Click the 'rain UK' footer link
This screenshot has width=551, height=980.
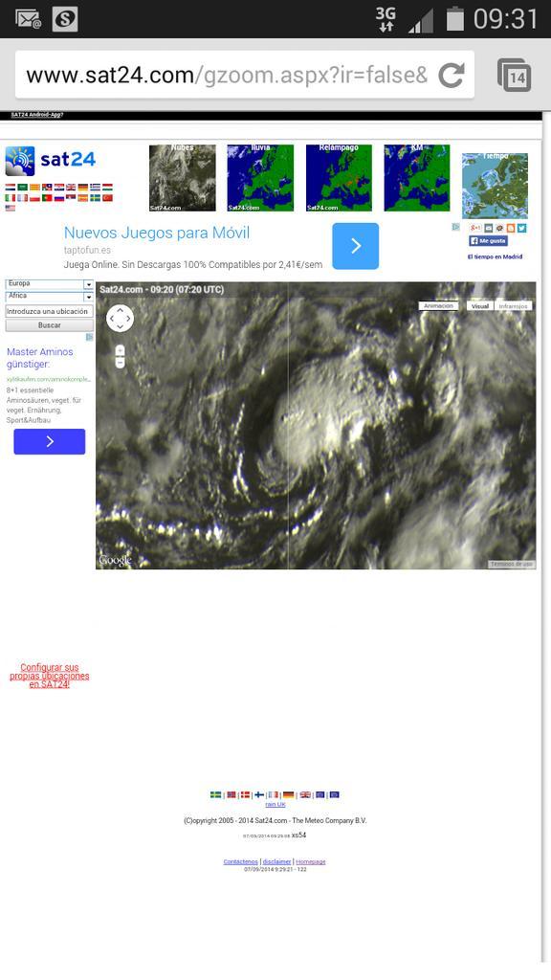point(275,804)
